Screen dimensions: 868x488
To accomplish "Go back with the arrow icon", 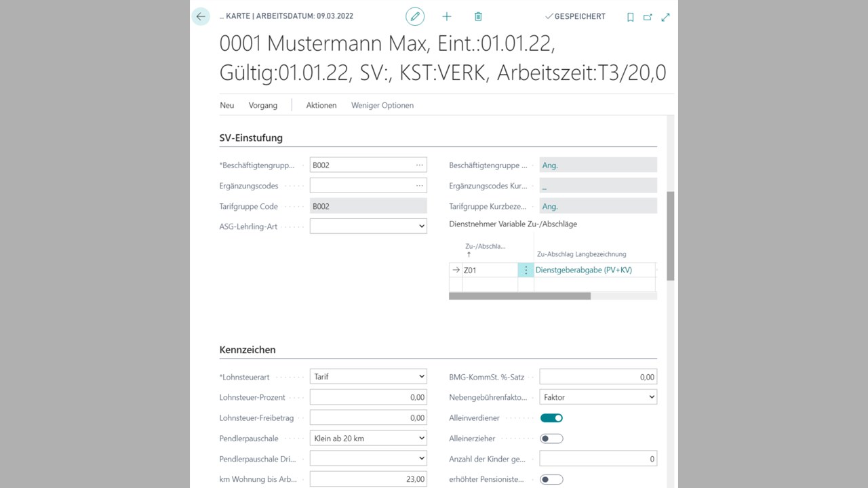I will point(201,16).
